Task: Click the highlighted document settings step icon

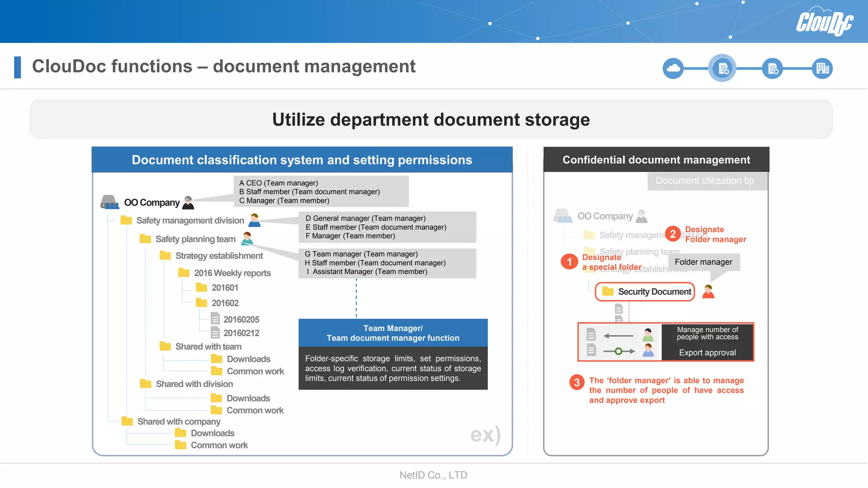Action: pos(723,68)
